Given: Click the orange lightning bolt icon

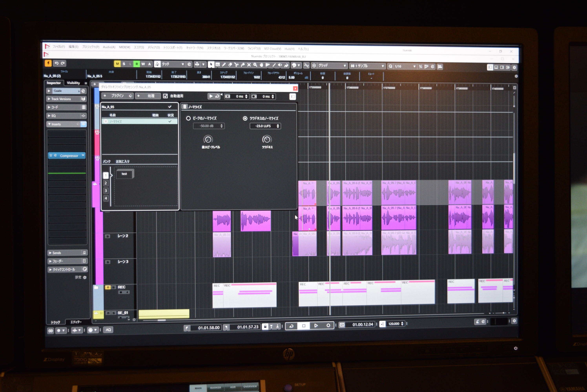Looking at the screenshot, I should 48,63.
